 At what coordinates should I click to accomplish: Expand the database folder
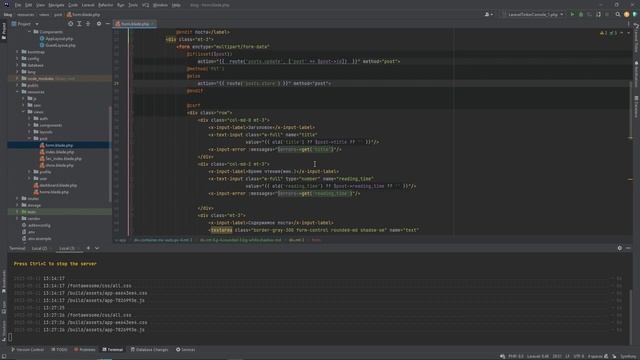(x=17, y=65)
